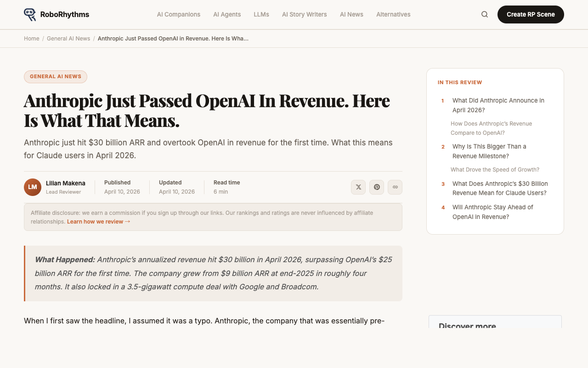Navigate to the AI News section

[x=351, y=14]
